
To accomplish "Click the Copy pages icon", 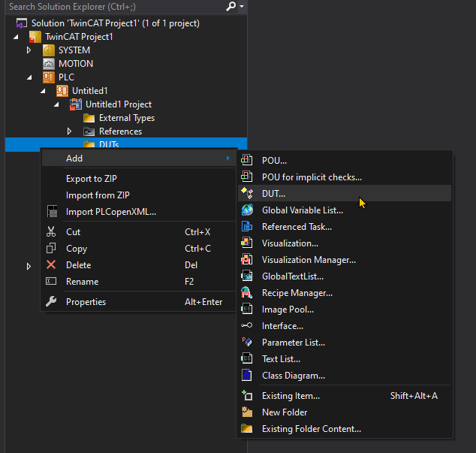I will coord(51,248).
